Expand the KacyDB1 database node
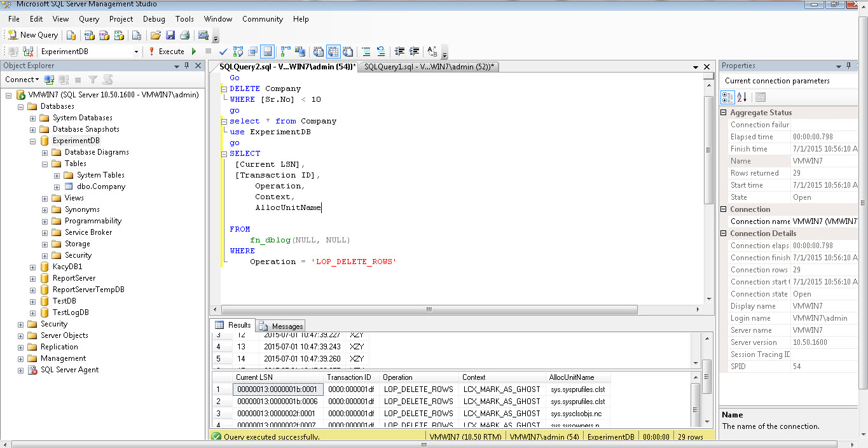The image size is (868, 448). pyautogui.click(x=32, y=267)
